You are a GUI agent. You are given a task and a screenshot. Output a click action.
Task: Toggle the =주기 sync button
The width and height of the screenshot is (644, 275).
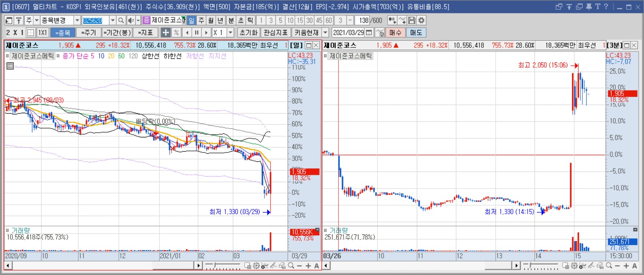point(88,32)
